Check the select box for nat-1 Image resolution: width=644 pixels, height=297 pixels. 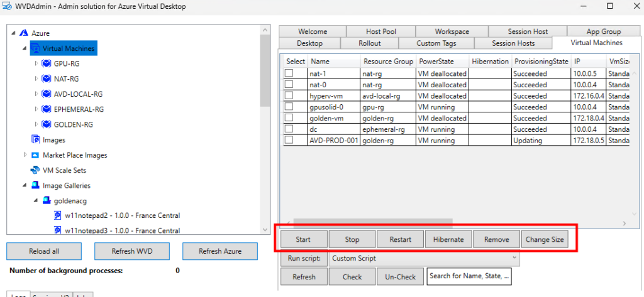(x=289, y=73)
